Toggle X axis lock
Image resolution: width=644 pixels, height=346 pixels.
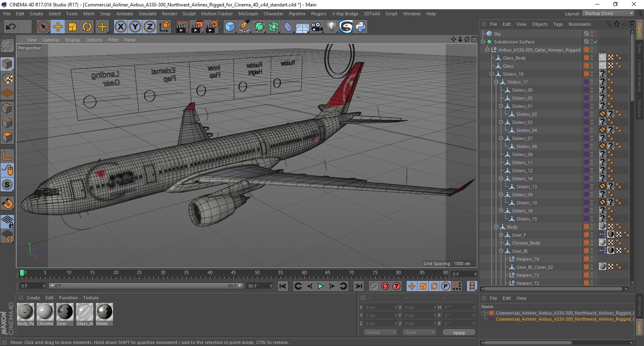click(x=120, y=27)
